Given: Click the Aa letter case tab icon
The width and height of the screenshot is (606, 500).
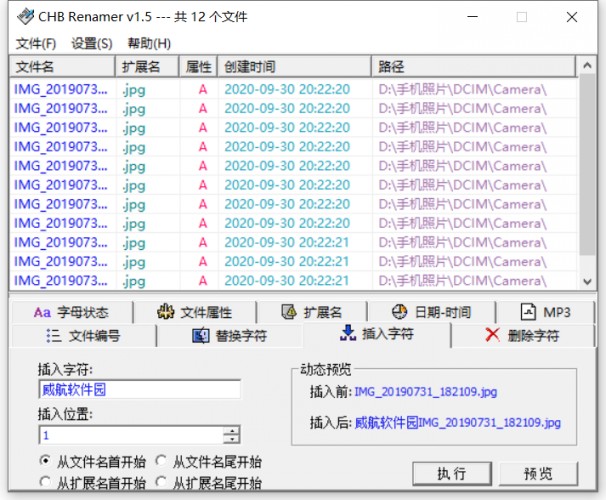Looking at the screenshot, I should point(42,312).
